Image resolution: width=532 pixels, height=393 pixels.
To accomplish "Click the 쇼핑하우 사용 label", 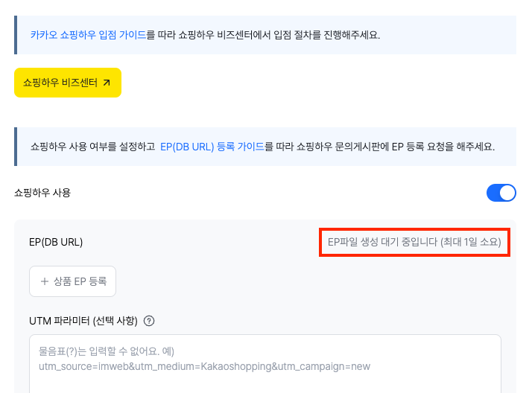I will coord(42,193).
